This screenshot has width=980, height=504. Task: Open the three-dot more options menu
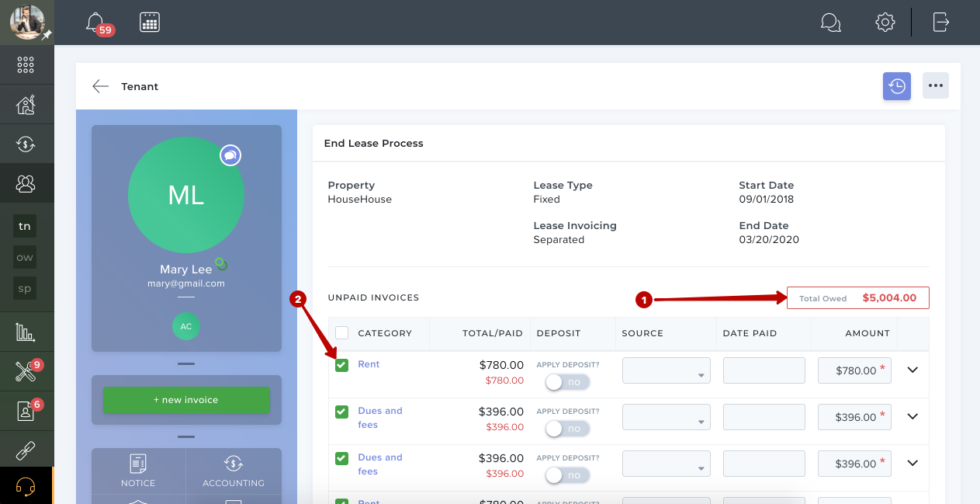[x=936, y=86]
